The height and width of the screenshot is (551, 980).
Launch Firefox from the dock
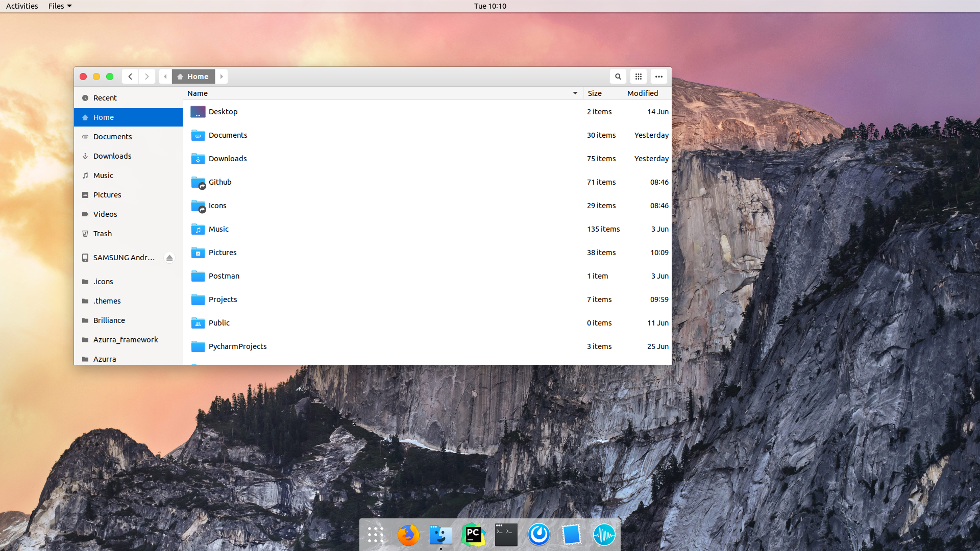[x=408, y=535]
